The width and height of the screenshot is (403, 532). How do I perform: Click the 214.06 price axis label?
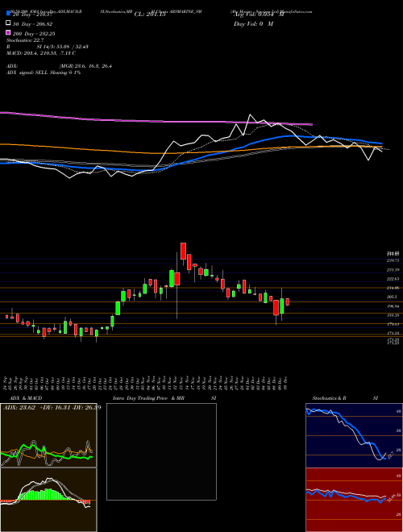pyautogui.click(x=393, y=288)
